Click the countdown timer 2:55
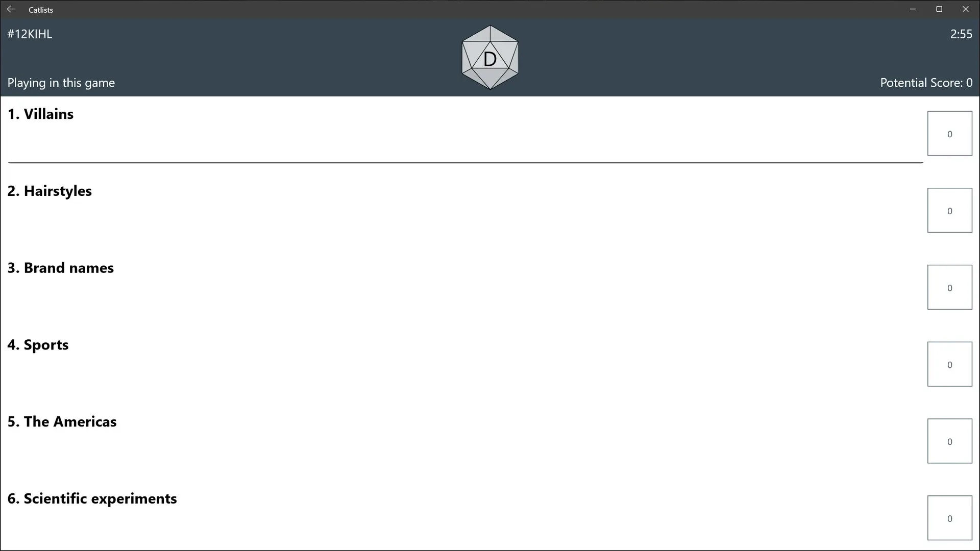 point(961,34)
